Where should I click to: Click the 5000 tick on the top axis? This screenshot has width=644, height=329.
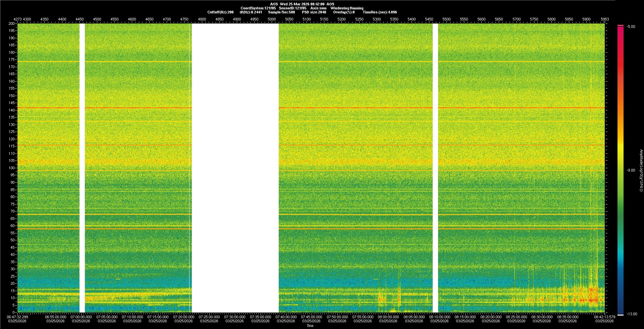point(272,19)
